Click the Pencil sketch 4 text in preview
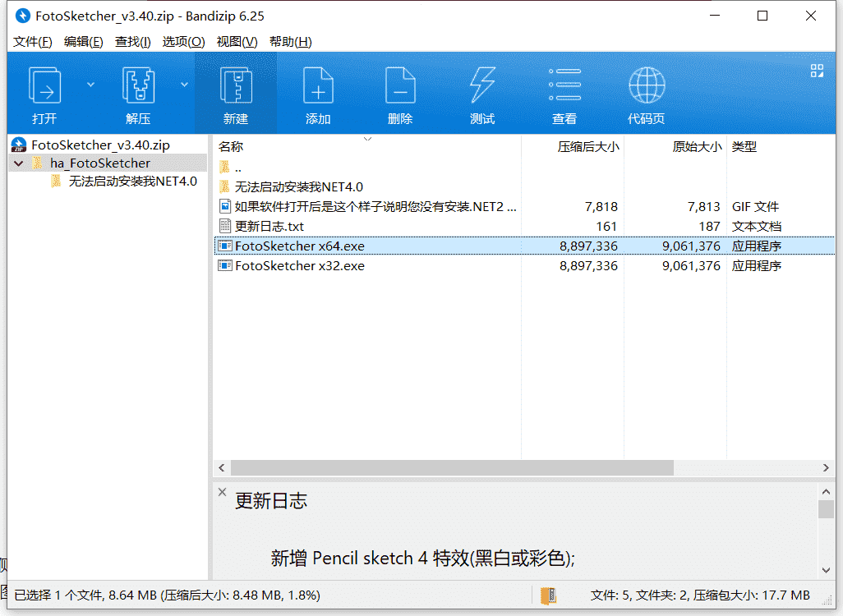The image size is (843, 616). pyautogui.click(x=370, y=559)
